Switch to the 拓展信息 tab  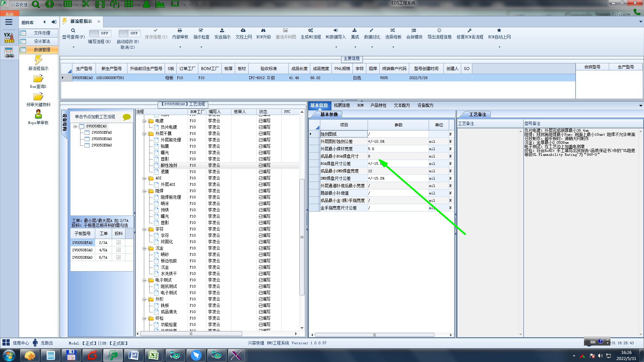342,105
